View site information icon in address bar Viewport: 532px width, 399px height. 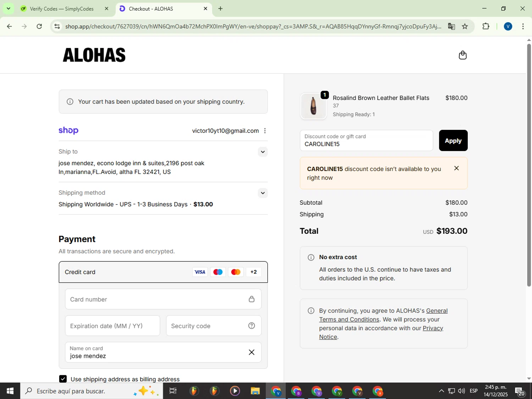57,26
